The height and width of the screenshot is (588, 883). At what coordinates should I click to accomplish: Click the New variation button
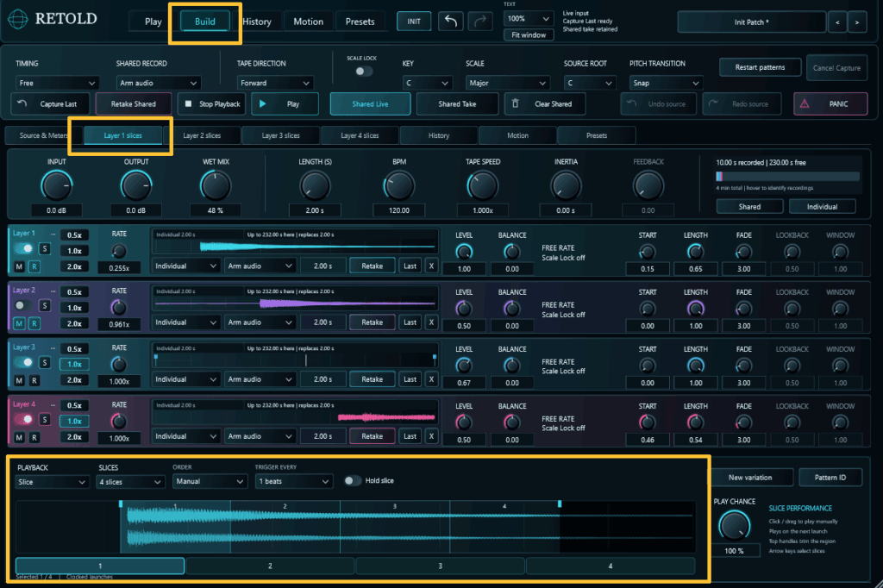(x=750, y=477)
